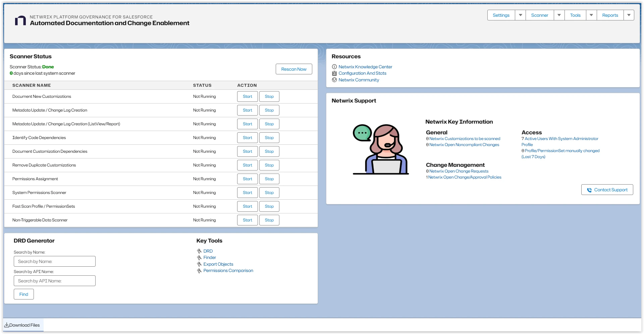Start the Identify Code Dependencies scanner
The image size is (644, 334).
[247, 138]
